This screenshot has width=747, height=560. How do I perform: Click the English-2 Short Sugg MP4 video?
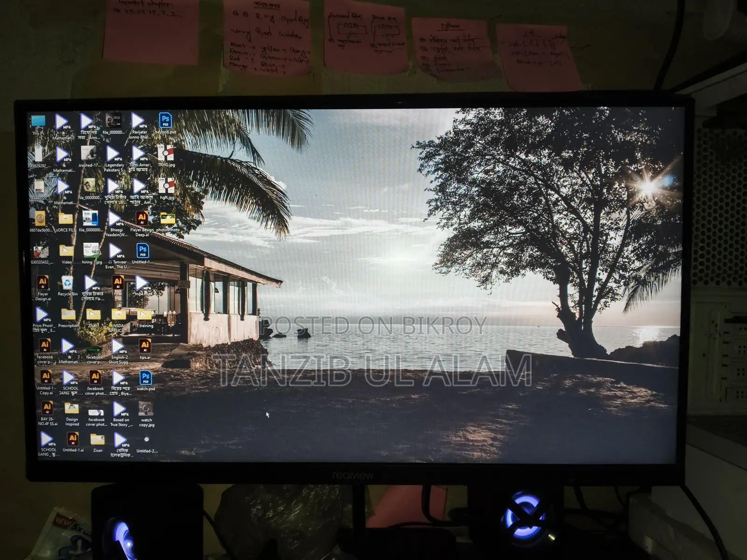pos(119,351)
